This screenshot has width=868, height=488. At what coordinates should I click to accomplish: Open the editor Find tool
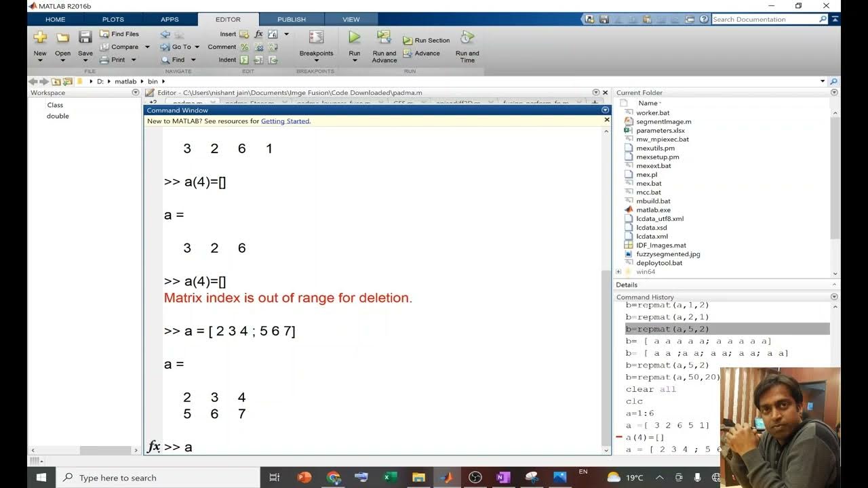pyautogui.click(x=173, y=60)
